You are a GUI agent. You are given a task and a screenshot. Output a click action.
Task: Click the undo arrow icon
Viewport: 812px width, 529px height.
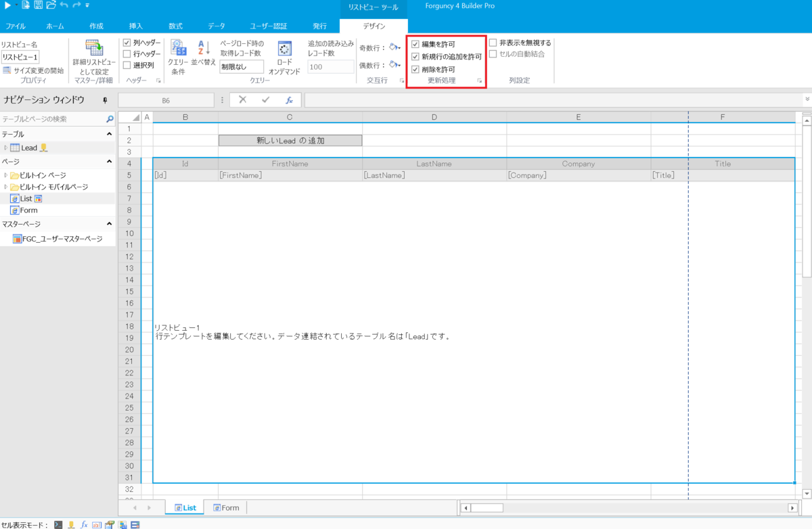(64, 5)
